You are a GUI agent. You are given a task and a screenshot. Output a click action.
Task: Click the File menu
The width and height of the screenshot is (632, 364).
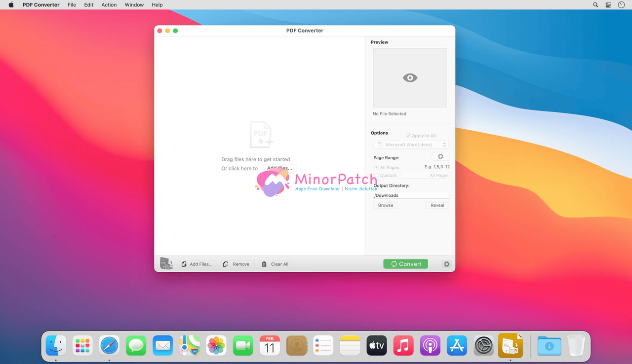[x=72, y=4]
